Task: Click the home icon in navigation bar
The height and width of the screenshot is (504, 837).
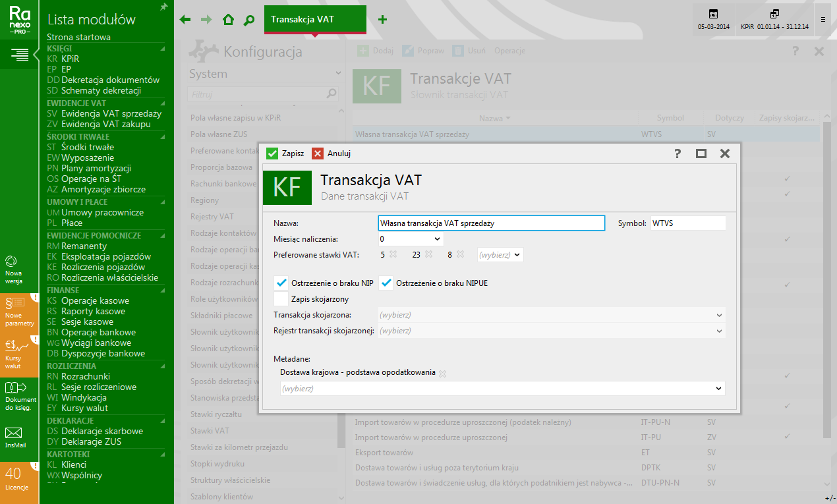Action: [228, 20]
